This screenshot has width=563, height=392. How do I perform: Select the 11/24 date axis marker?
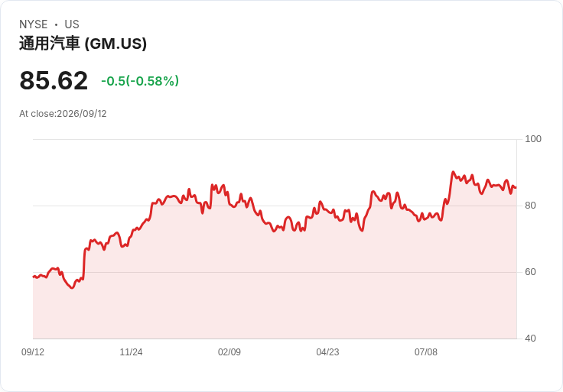(131, 352)
